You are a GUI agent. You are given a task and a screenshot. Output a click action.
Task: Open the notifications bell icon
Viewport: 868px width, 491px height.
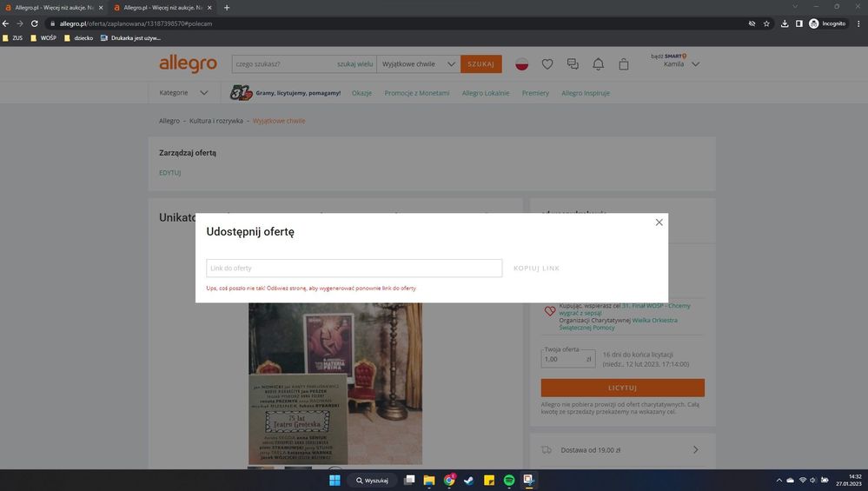point(598,64)
